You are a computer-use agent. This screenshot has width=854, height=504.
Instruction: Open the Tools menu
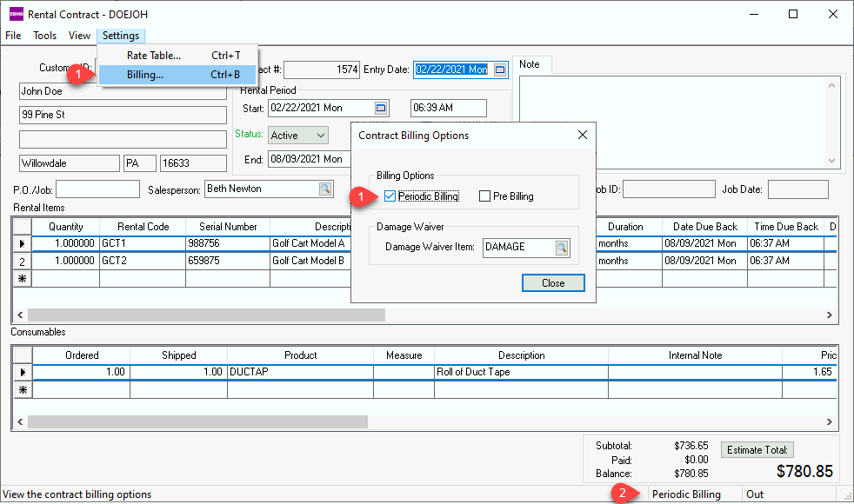45,36
